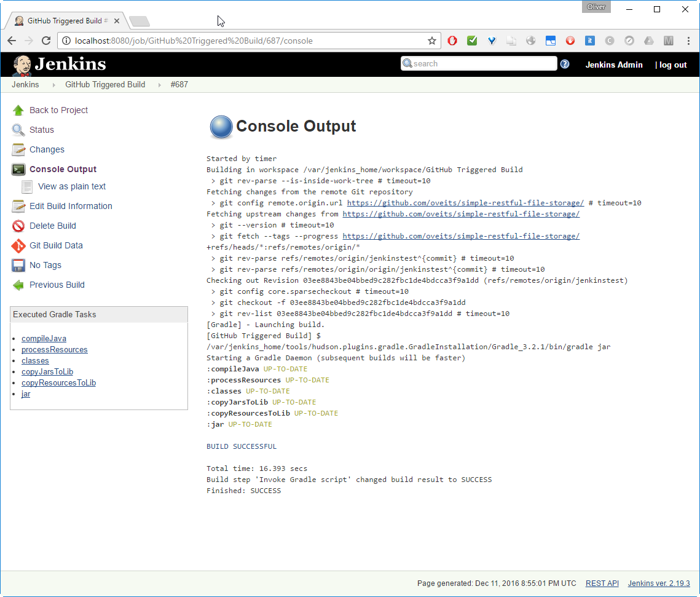The width and height of the screenshot is (700, 597).
Task: Reload the page in browser
Action: pyautogui.click(x=45, y=41)
